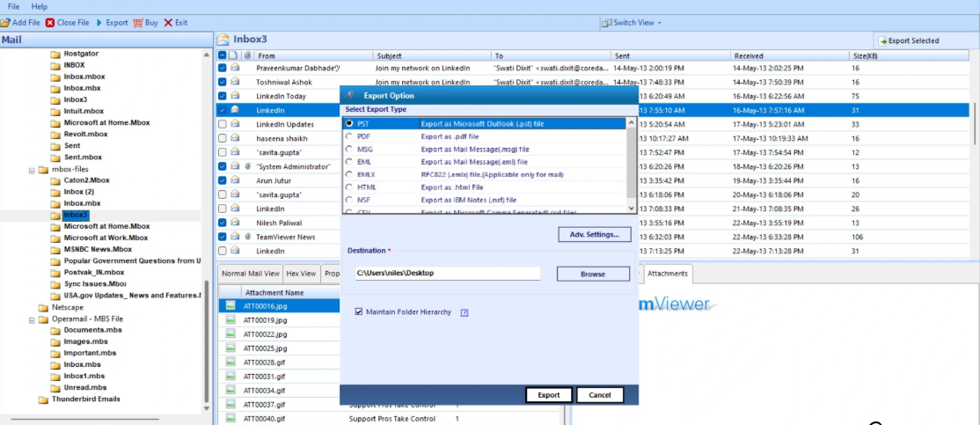Uncheck the Arun Jutur email checkbox
Screen dimensions: 980x425
coord(222,180)
